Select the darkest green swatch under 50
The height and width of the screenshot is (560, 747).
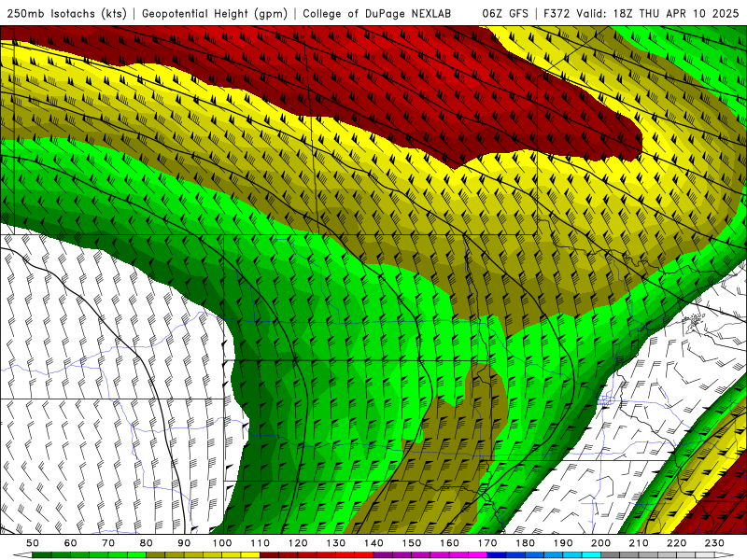(x=42, y=555)
